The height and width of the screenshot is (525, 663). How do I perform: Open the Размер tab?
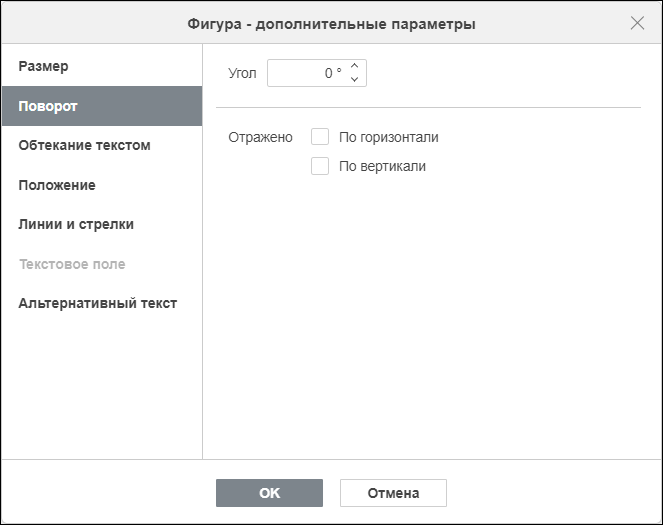(x=102, y=66)
